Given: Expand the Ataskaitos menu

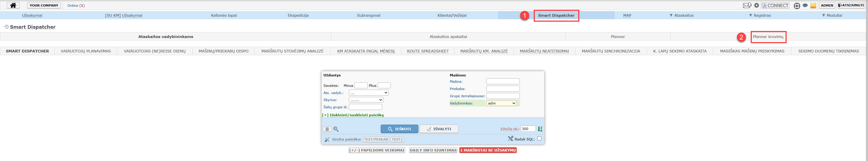Looking at the screenshot, I should click(681, 16).
